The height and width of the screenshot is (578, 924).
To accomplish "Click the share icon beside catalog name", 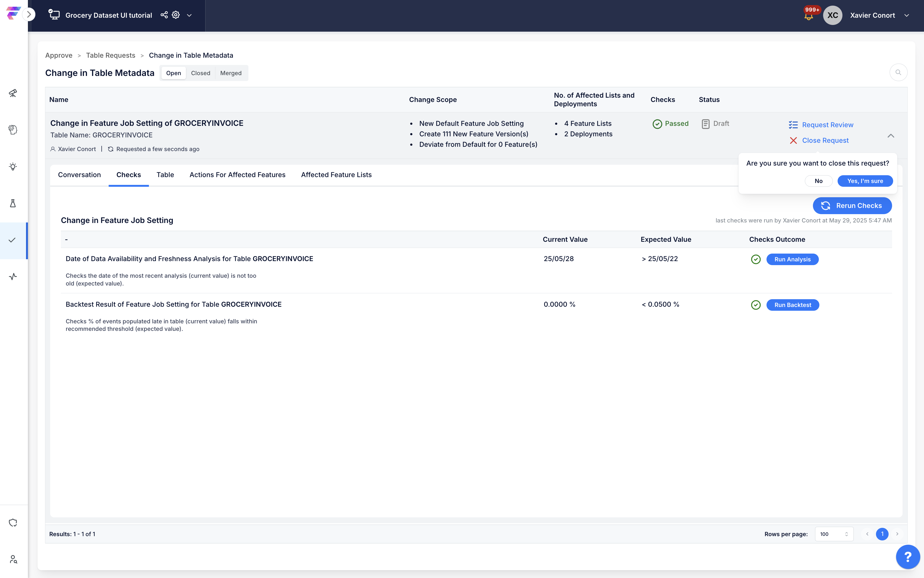I will (x=164, y=15).
